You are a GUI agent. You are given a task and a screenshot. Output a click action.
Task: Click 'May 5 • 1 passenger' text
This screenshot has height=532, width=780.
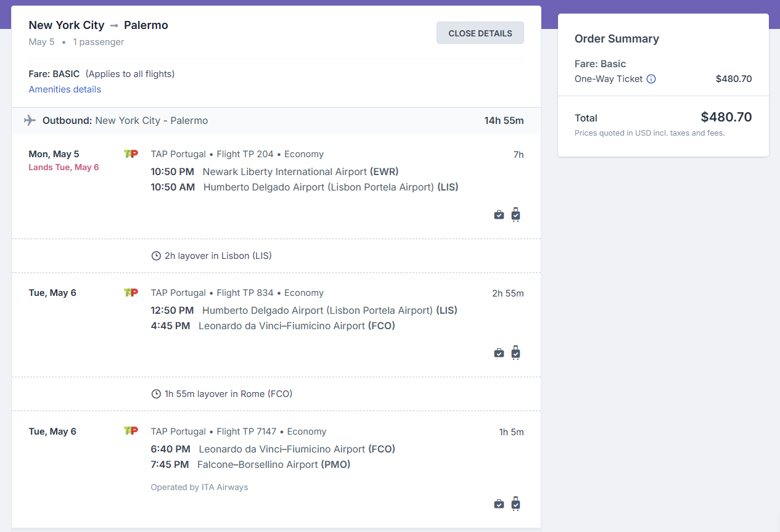pyautogui.click(x=76, y=42)
